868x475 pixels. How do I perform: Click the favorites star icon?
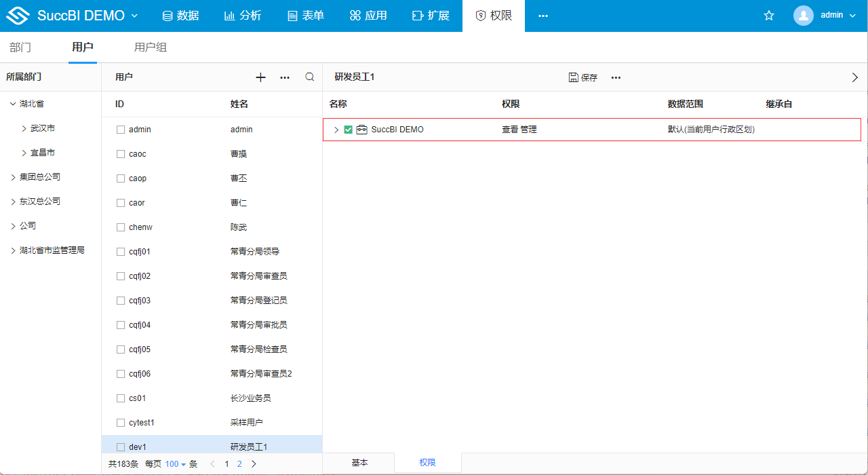click(769, 16)
